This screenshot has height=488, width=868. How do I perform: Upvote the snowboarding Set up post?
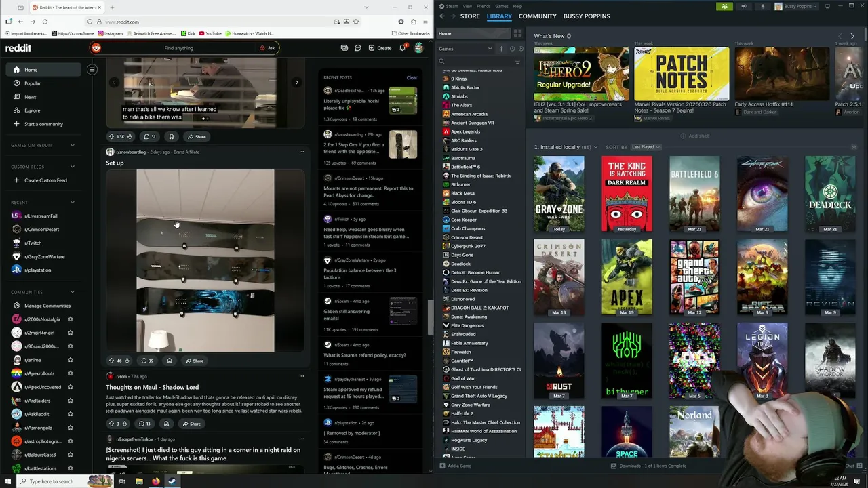(x=112, y=361)
